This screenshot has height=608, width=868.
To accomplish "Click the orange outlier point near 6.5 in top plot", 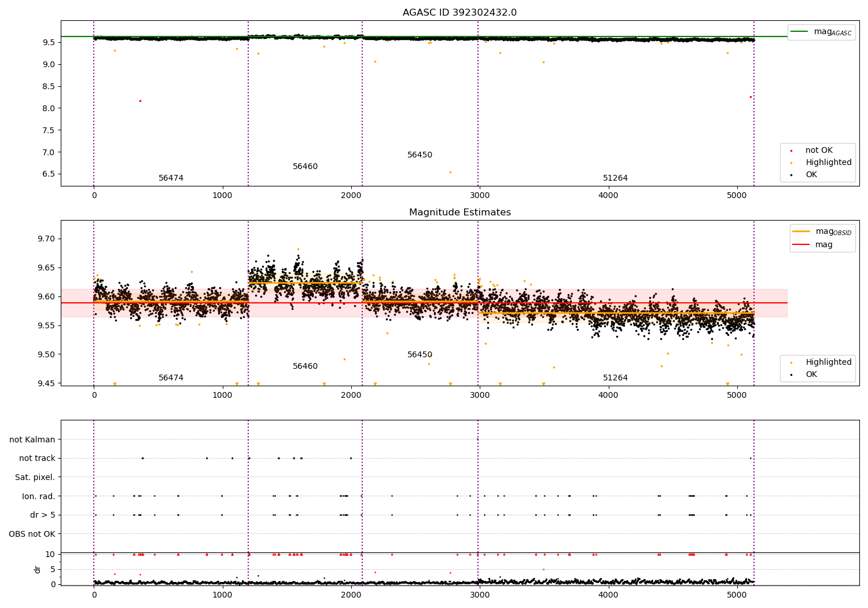I will [450, 172].
